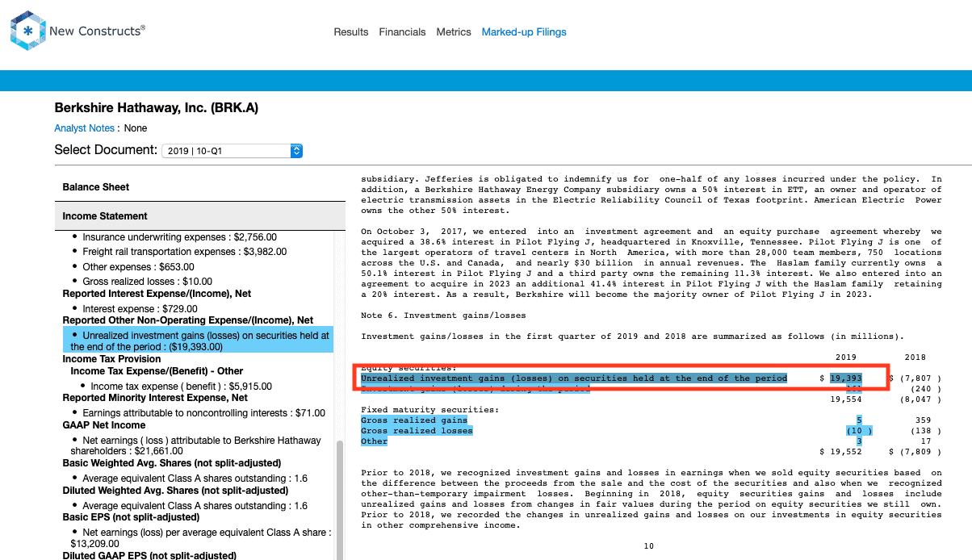Click Reported Minority Interest Expense, Net heading
This screenshot has width=972, height=560.
click(155, 398)
